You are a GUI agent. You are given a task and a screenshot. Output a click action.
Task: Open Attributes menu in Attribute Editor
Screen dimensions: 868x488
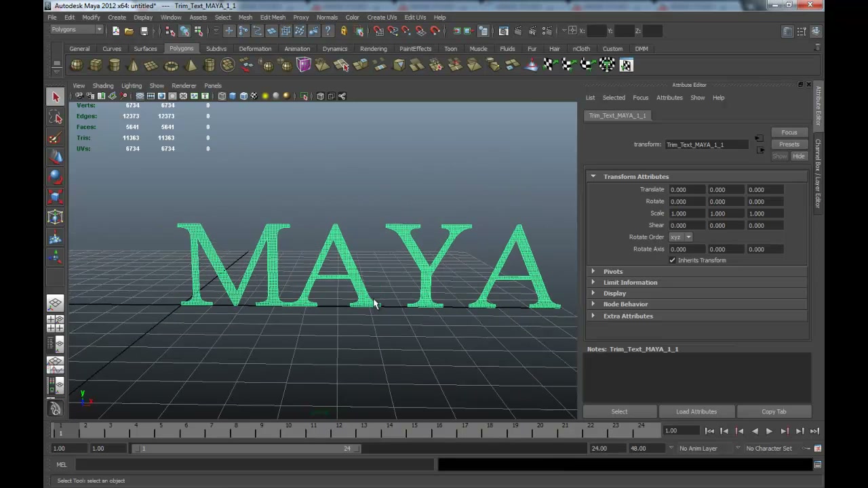click(669, 98)
